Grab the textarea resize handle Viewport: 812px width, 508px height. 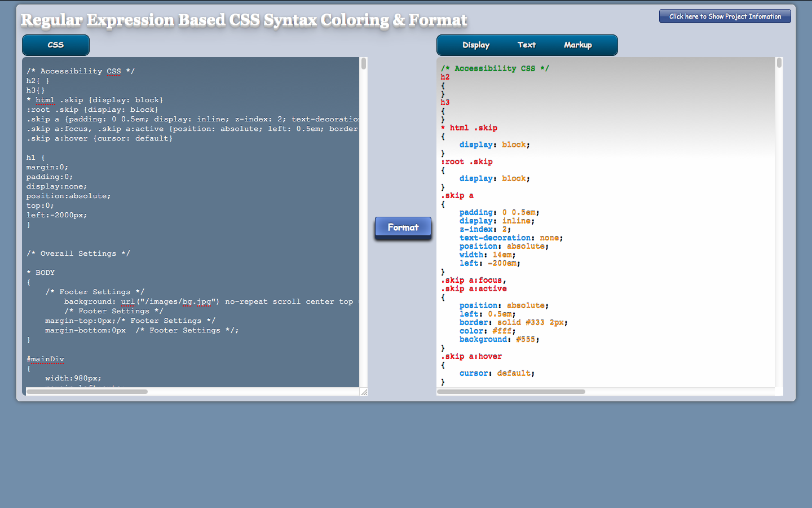point(364,392)
